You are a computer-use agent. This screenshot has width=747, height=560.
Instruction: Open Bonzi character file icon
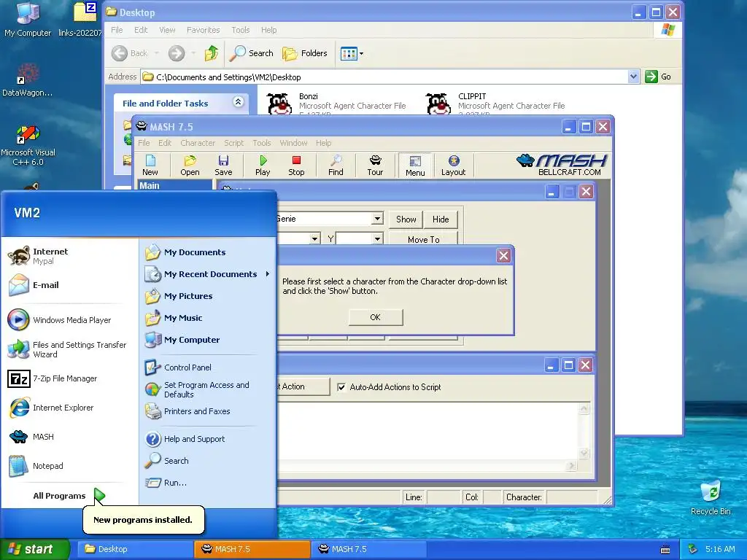coord(279,104)
